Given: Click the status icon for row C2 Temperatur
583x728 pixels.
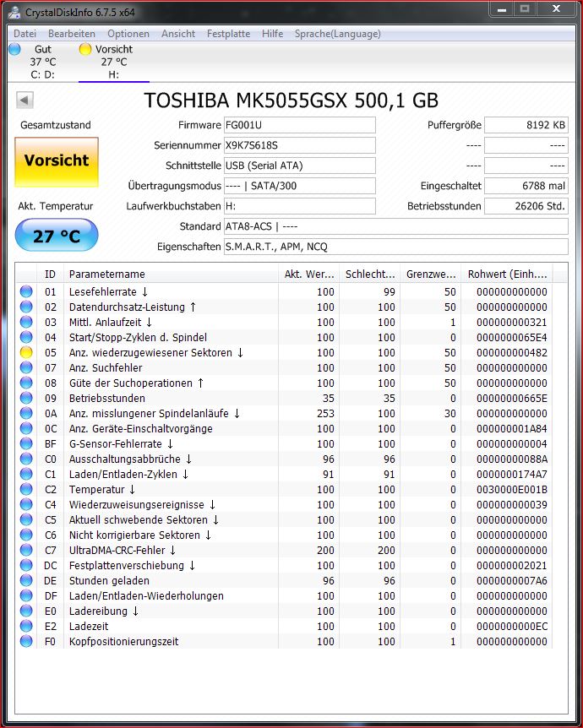Looking at the screenshot, I should 26,489.
